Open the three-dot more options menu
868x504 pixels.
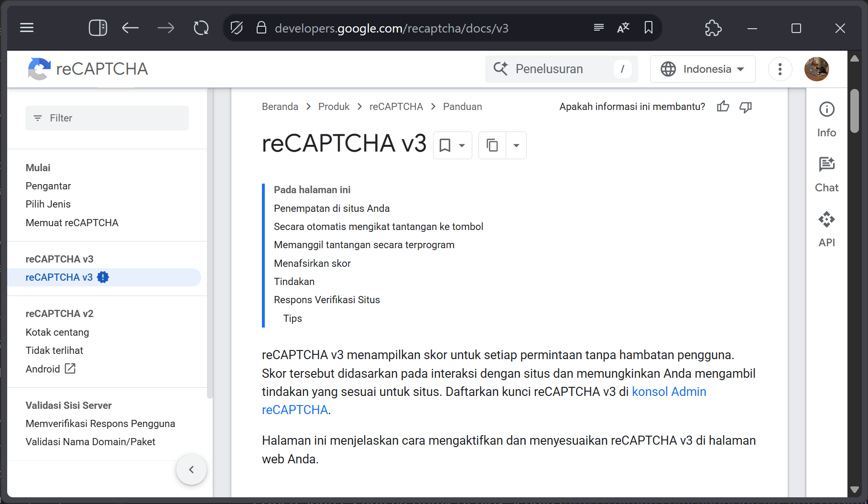tap(780, 69)
